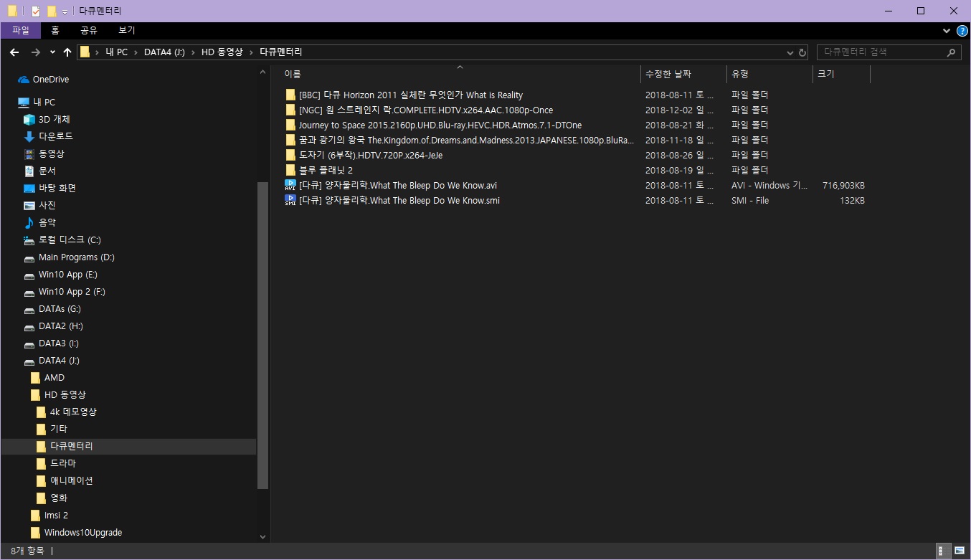Select 드라마 folder in the navigation tree
This screenshot has height=560, width=971.
[62, 463]
